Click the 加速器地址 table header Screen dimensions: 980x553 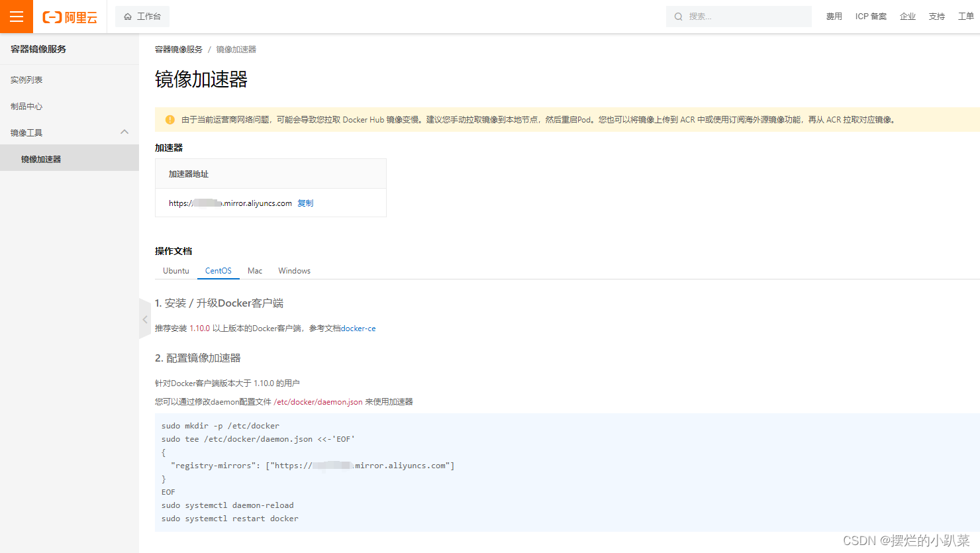coord(271,174)
